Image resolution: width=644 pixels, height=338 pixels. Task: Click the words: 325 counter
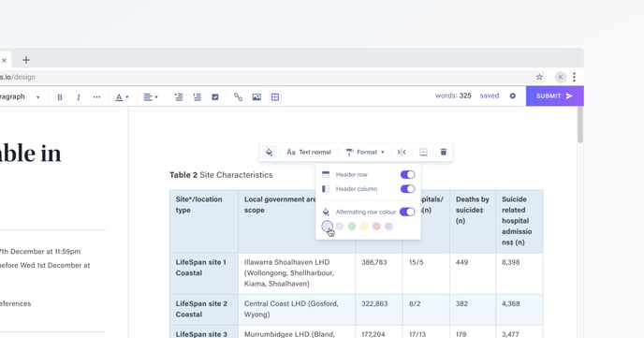453,96
